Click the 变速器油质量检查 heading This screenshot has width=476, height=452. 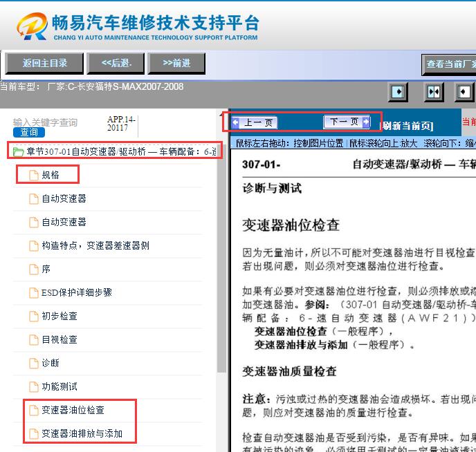289,371
